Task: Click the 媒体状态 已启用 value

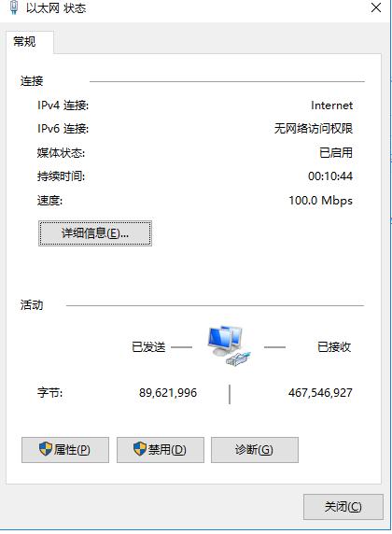Action: 336,152
